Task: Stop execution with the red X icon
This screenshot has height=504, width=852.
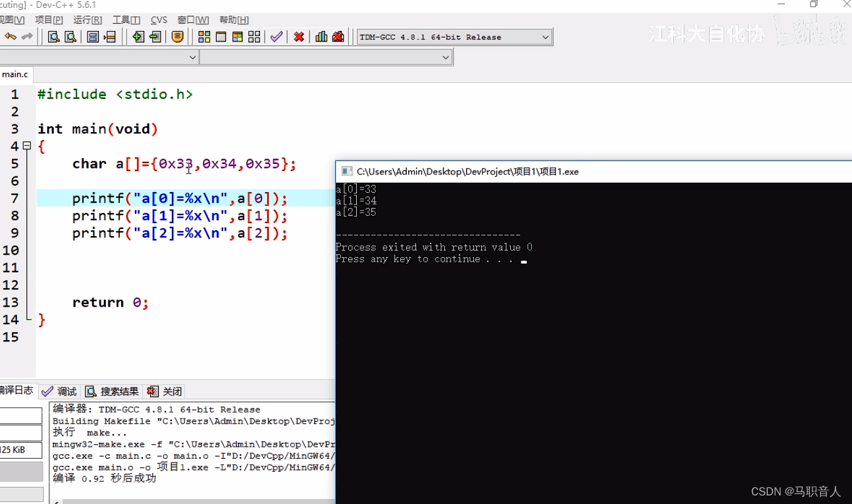Action: coord(299,37)
